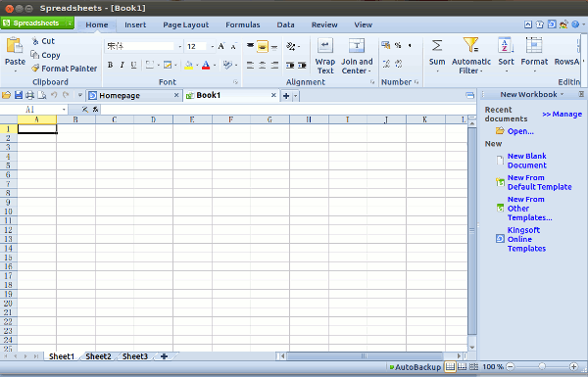
Task: Center text horizontally in cell
Action: 263,66
